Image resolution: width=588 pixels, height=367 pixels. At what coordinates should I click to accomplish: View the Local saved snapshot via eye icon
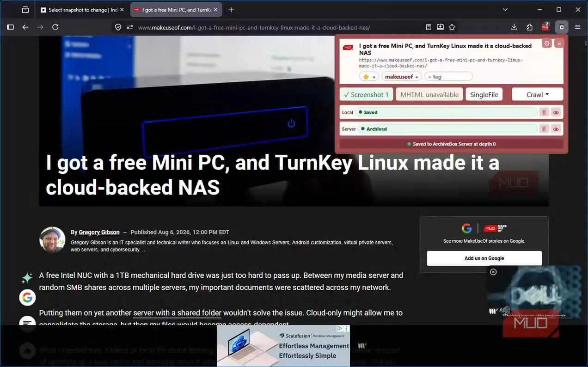[x=556, y=112]
